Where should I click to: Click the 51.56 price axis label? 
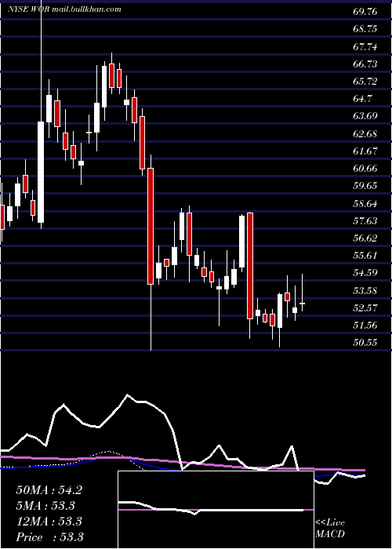click(x=365, y=325)
